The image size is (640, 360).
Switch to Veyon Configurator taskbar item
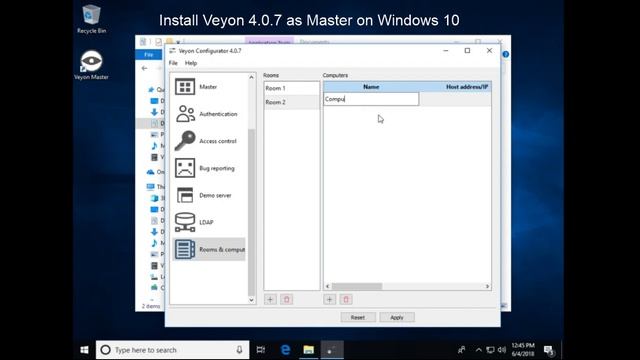(x=332, y=350)
